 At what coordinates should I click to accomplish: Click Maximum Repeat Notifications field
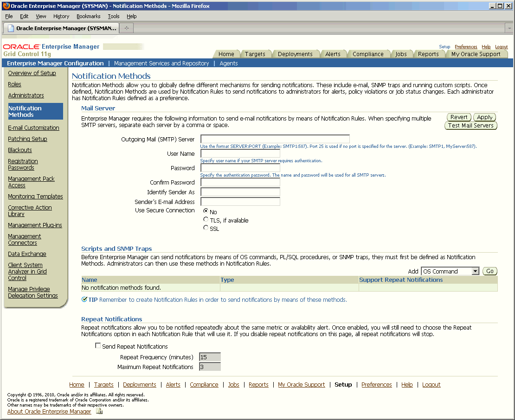[x=210, y=367]
